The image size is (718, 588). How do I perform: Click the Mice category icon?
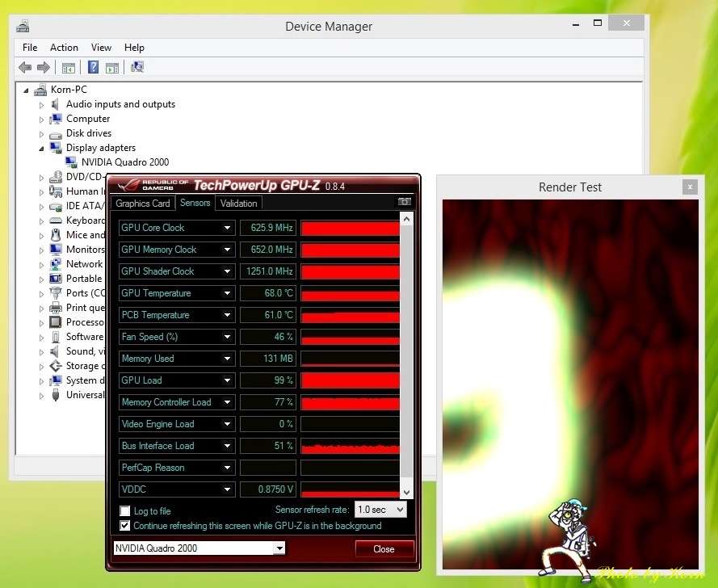pyautogui.click(x=56, y=235)
